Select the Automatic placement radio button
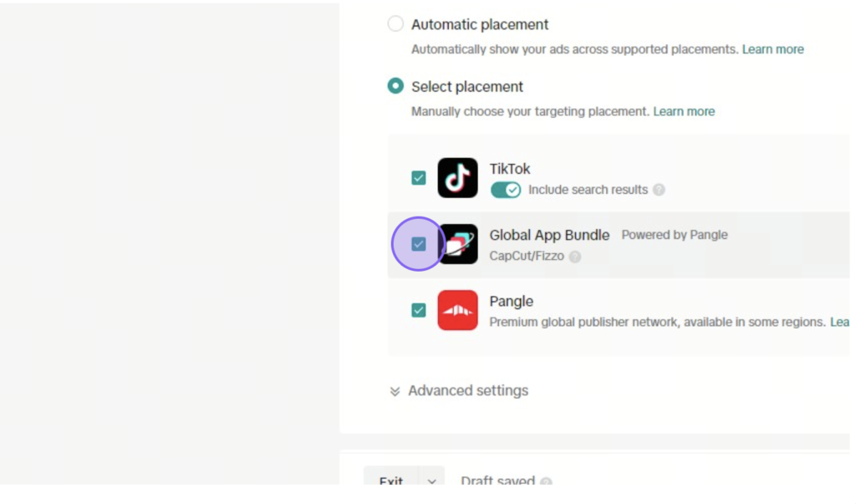856x504 pixels. (x=395, y=24)
